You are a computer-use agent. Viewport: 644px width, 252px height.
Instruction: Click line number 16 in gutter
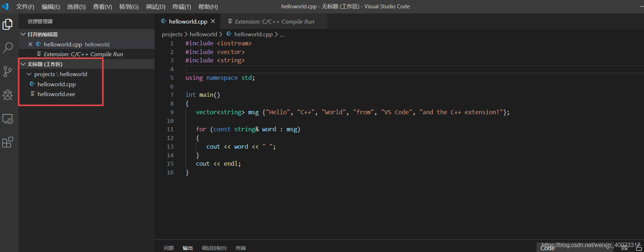(x=170, y=172)
